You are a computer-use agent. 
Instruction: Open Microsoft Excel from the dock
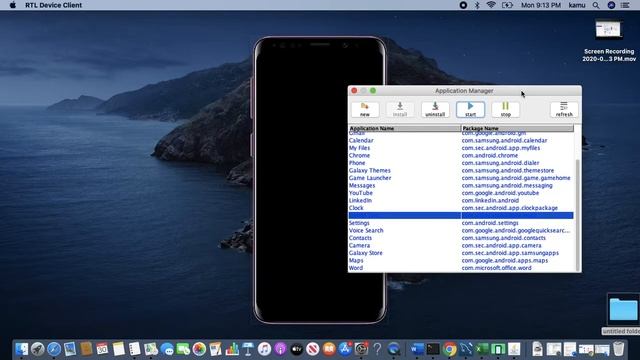click(482, 349)
